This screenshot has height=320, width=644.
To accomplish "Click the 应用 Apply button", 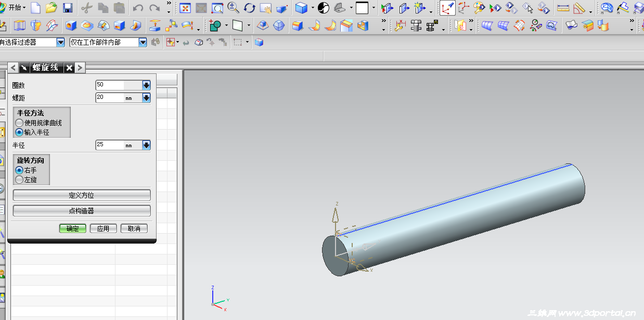I will click(104, 228).
